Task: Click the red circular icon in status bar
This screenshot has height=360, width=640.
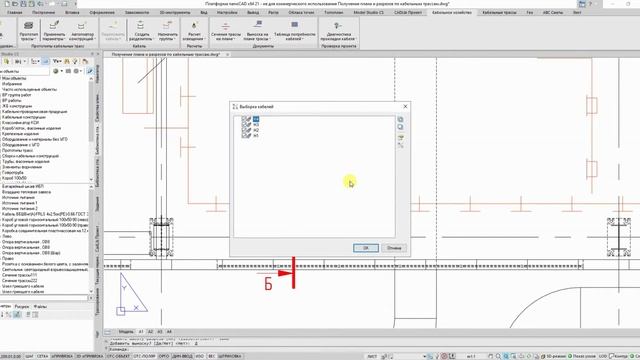Action: tap(444, 356)
